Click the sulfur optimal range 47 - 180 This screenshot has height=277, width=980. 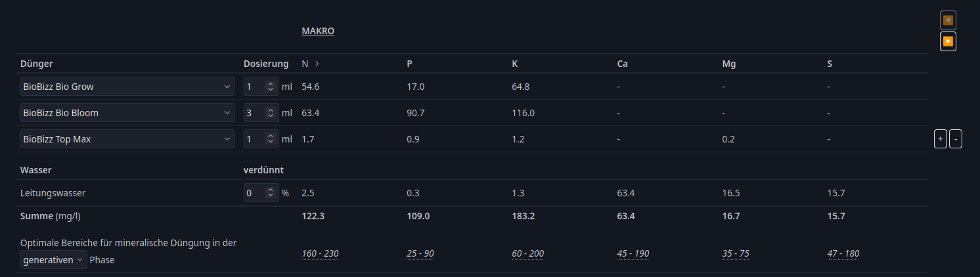tap(843, 254)
